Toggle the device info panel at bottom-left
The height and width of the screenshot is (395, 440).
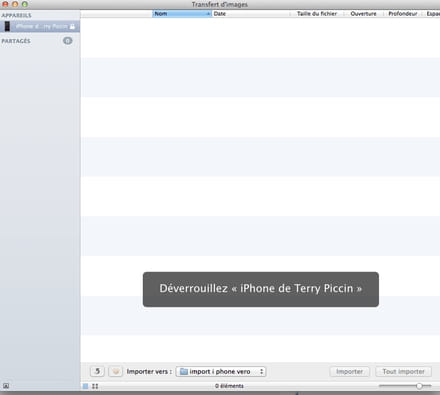pos(6,386)
